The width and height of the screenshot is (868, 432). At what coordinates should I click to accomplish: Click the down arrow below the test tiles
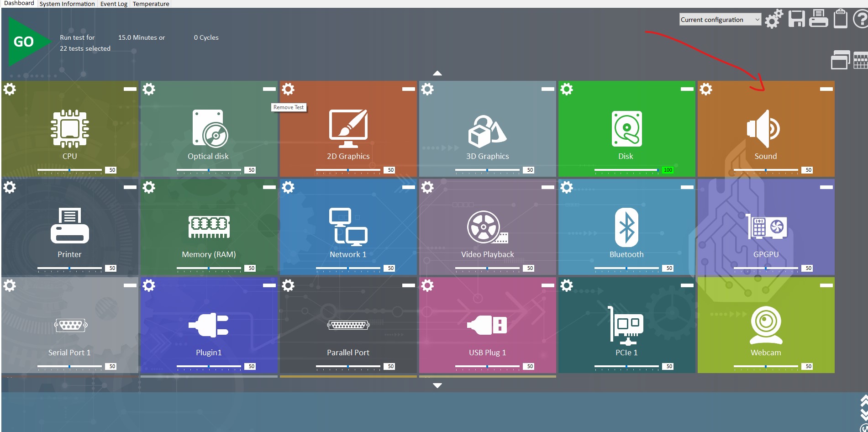[437, 386]
